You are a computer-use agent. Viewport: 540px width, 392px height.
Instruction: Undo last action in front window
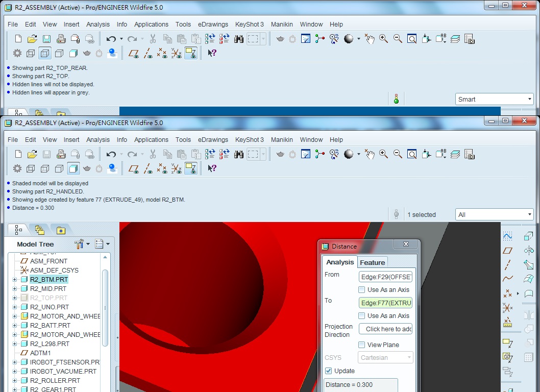click(x=111, y=154)
